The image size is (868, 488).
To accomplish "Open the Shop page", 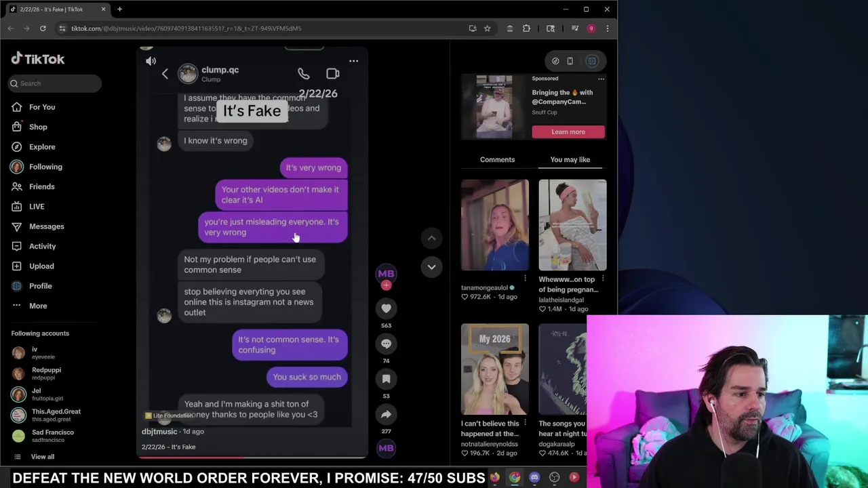I will point(38,127).
